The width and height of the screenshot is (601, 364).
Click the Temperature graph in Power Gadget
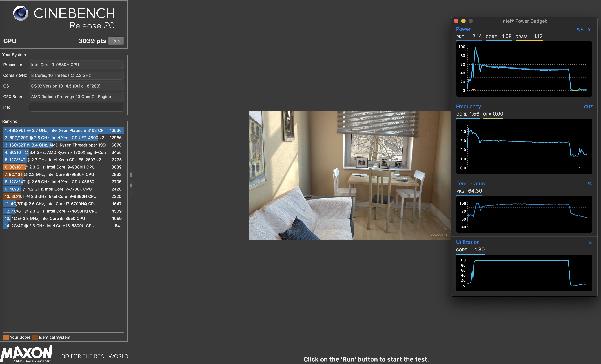524,214
